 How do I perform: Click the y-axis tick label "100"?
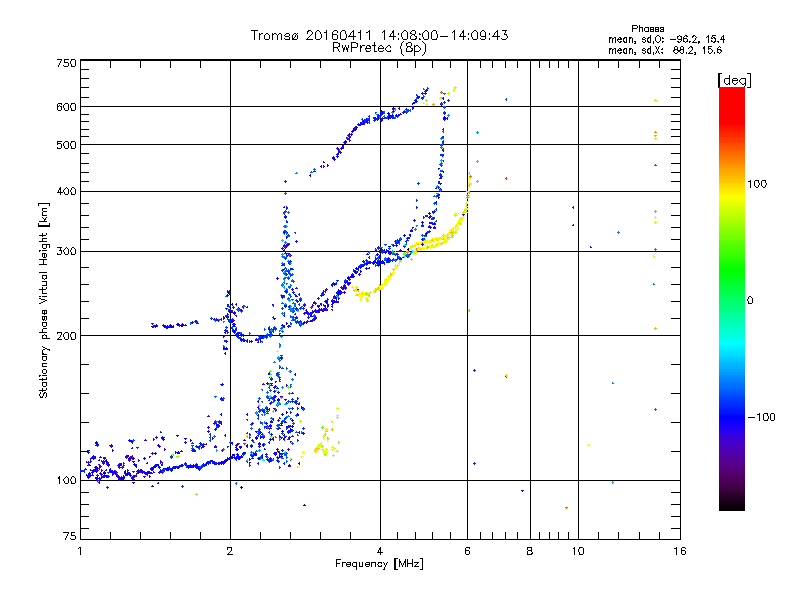tap(66, 480)
